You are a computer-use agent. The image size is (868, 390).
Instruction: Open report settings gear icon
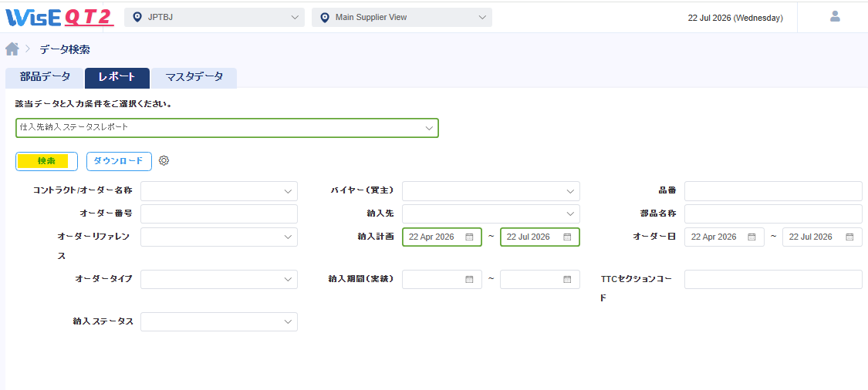[x=164, y=160]
